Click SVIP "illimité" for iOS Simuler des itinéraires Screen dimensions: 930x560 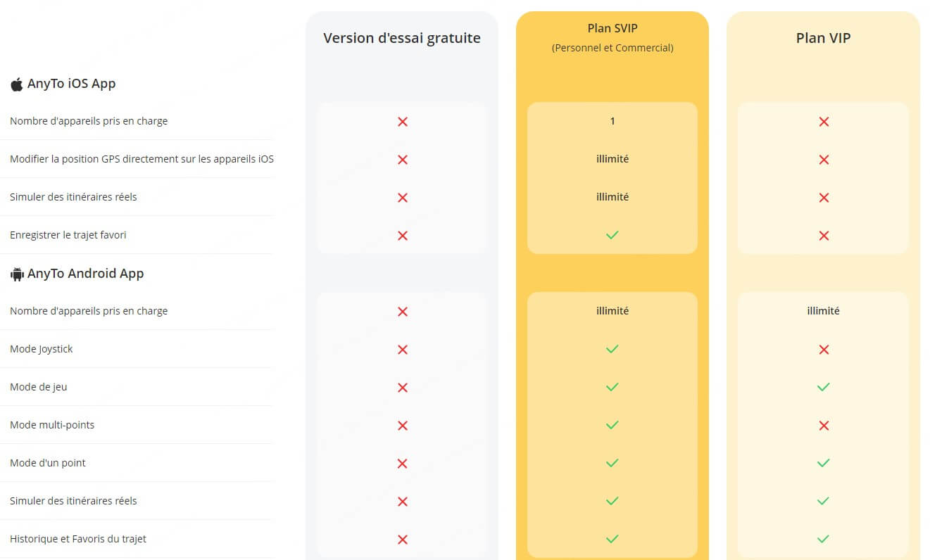point(612,197)
